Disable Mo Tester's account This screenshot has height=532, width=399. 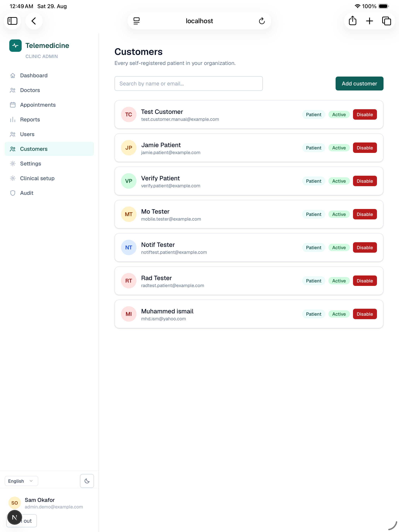pyautogui.click(x=365, y=214)
